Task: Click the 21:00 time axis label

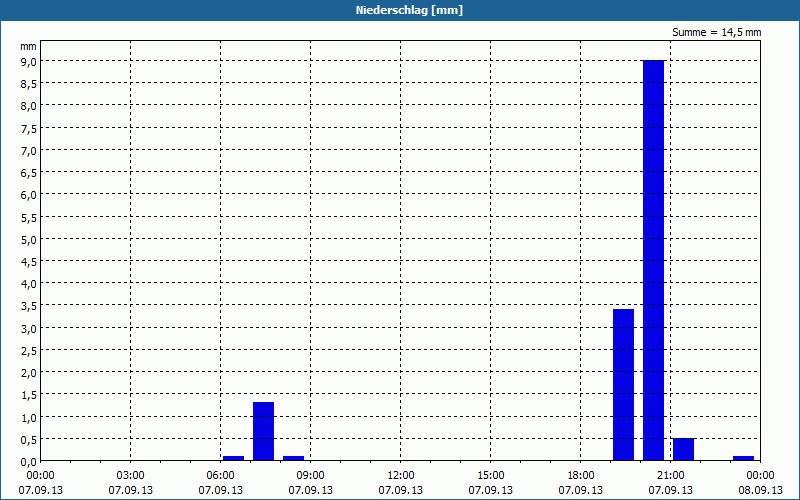Action: (x=671, y=476)
